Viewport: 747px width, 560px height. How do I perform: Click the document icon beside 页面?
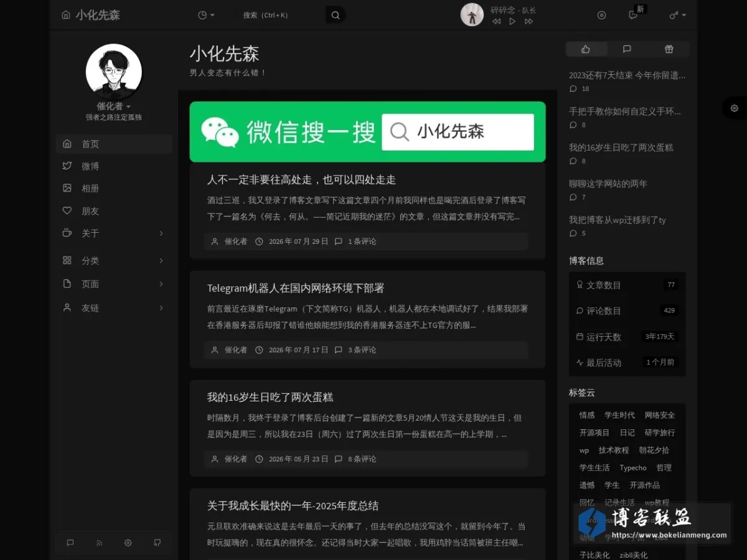click(x=67, y=284)
